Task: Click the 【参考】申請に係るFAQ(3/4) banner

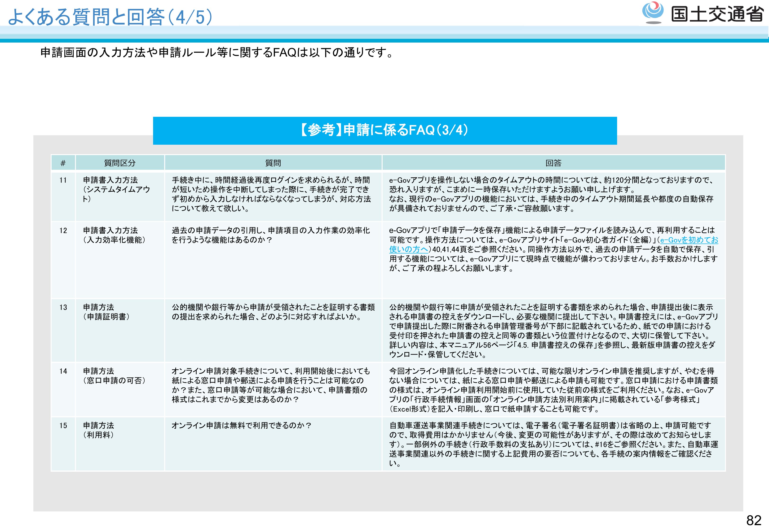Action: 384,130
